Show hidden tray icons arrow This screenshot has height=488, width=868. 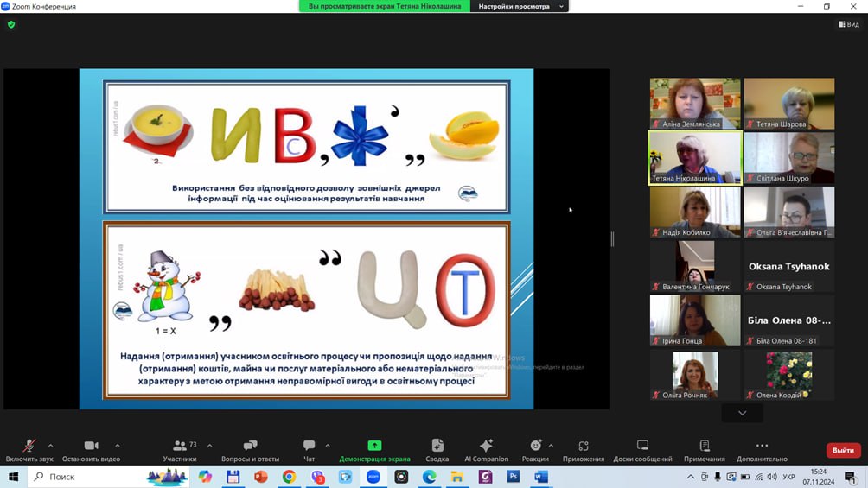[690, 477]
